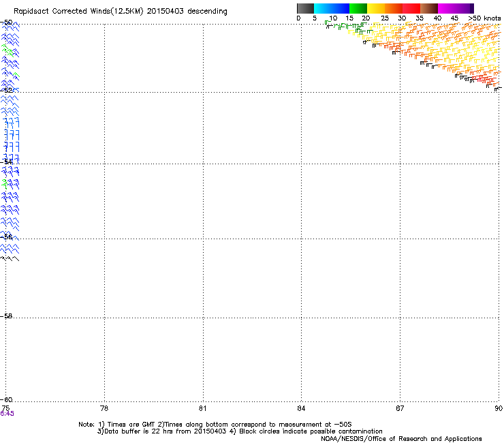The image size is (504, 443).
Task: Click the -58 latitude axis label
Action: pos(6,316)
